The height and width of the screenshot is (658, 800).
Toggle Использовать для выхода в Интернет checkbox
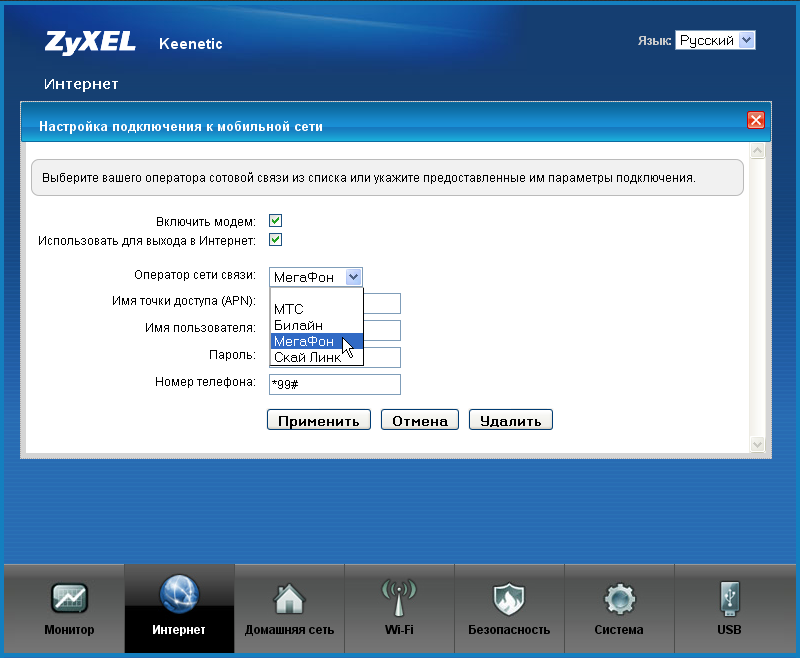point(276,240)
